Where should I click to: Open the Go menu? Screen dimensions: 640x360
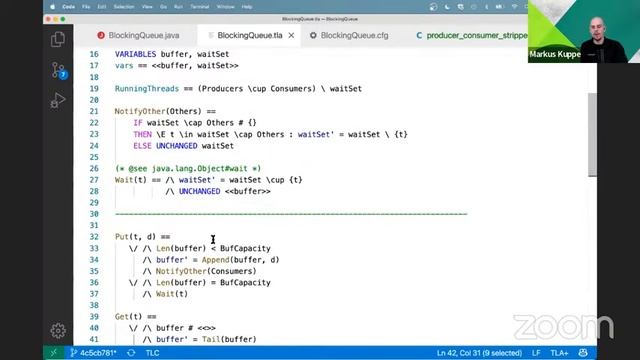click(x=163, y=7)
